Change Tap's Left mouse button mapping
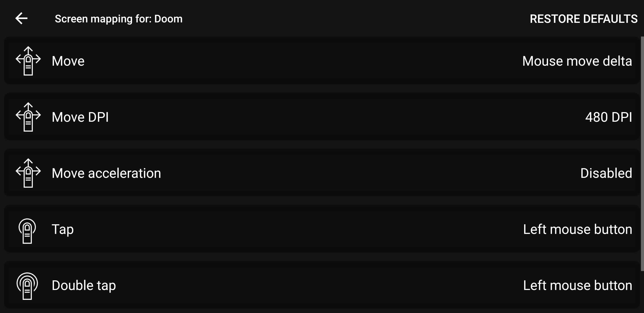Viewport: 644px width, 313px height. coord(577,229)
